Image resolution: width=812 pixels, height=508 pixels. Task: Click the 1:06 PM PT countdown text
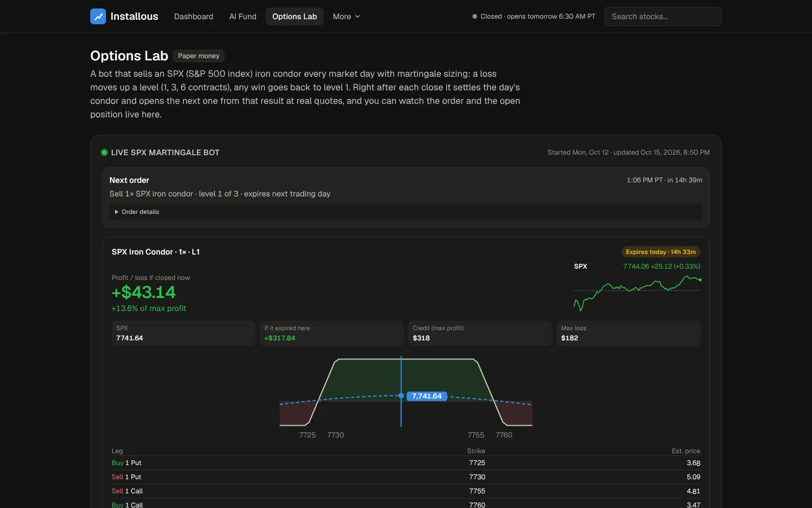(664, 180)
